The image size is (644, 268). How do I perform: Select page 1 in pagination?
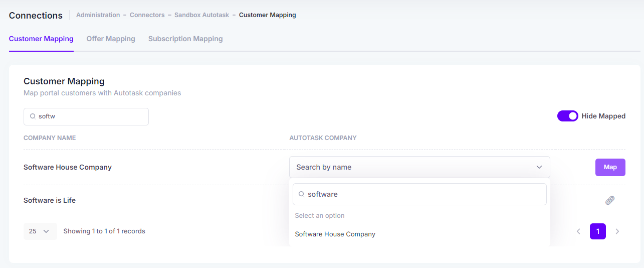(x=598, y=231)
